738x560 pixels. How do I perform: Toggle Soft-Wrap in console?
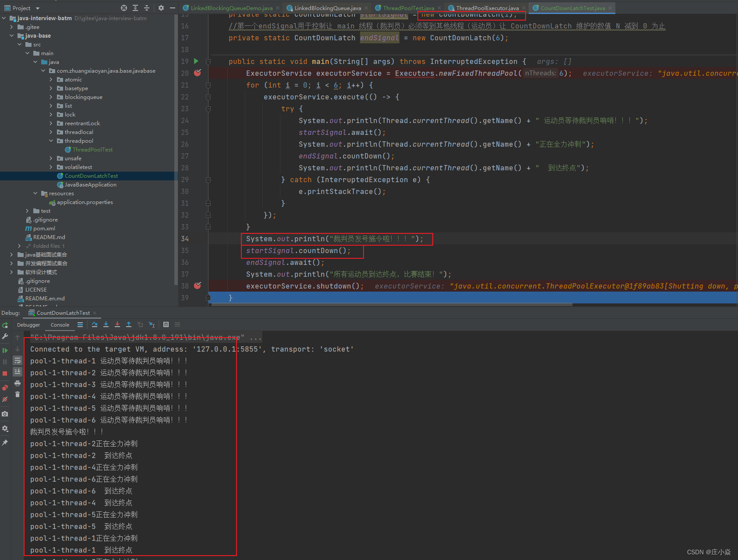coord(18,360)
